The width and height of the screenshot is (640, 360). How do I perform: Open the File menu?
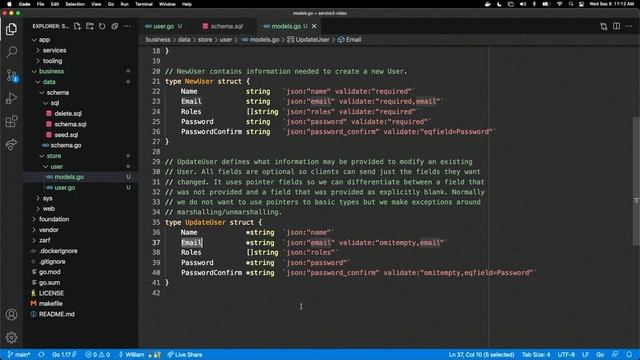(40, 4)
